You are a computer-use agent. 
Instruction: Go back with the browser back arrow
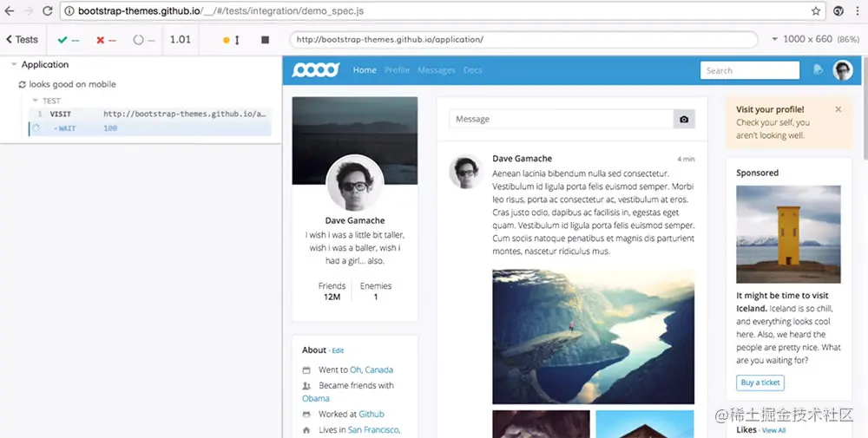point(10,11)
